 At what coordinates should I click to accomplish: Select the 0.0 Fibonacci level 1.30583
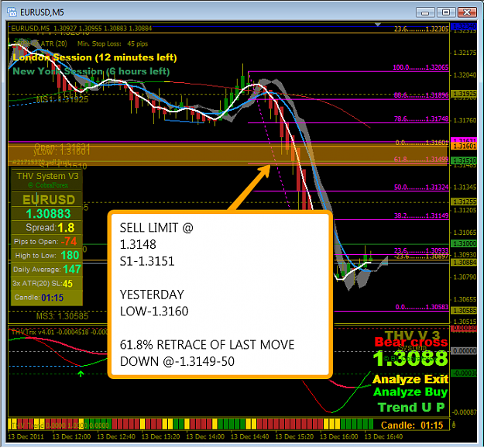tap(422, 307)
